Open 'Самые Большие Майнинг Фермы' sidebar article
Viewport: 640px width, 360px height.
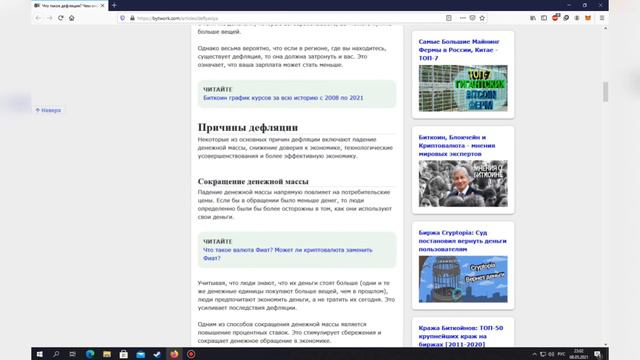(459, 50)
